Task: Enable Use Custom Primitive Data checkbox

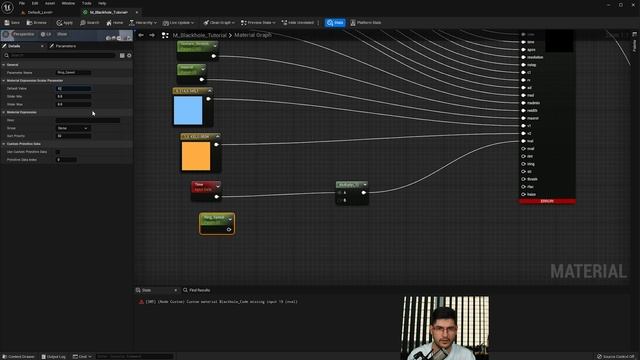Action: (x=58, y=152)
